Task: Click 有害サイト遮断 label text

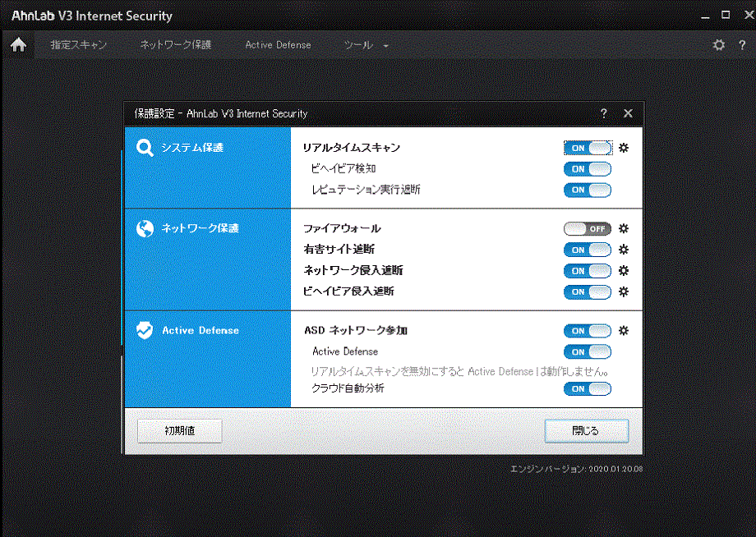Action: (339, 250)
